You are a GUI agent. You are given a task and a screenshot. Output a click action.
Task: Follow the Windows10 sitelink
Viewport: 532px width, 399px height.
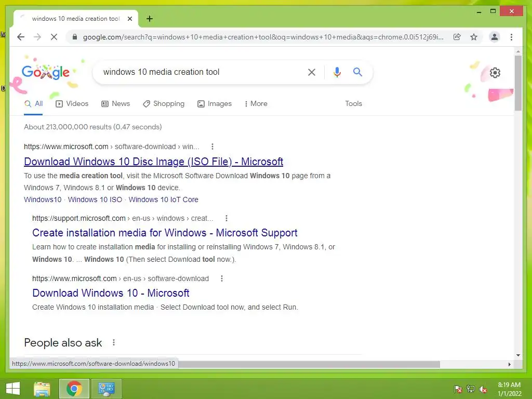tap(43, 199)
